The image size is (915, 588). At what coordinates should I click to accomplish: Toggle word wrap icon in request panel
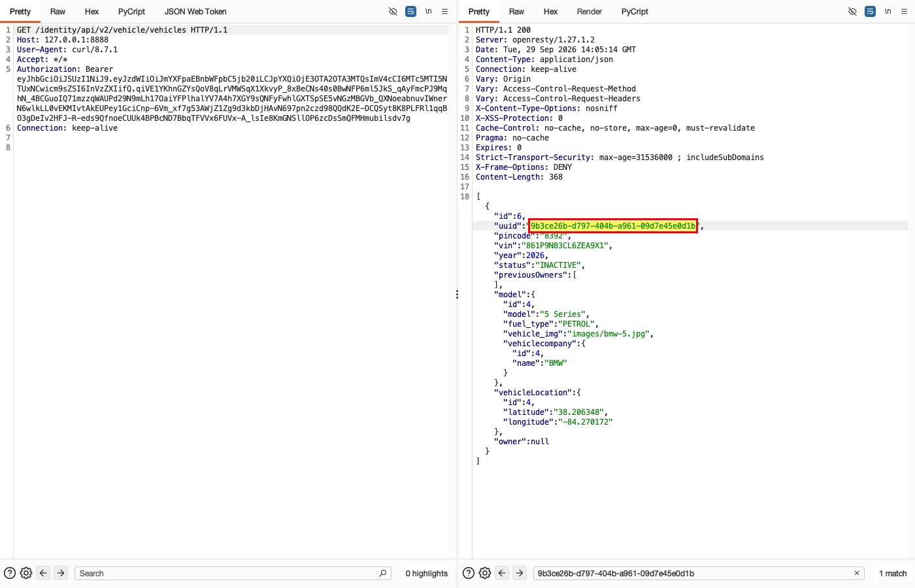coord(410,12)
